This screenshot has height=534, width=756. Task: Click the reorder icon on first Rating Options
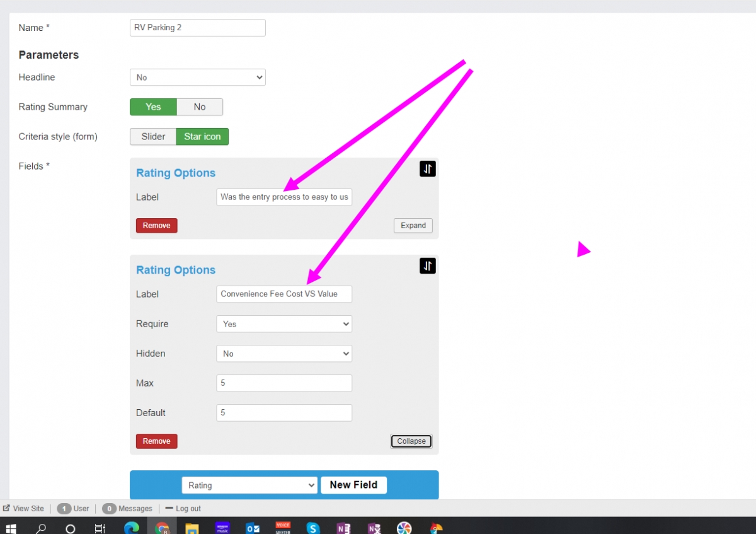pyautogui.click(x=427, y=169)
